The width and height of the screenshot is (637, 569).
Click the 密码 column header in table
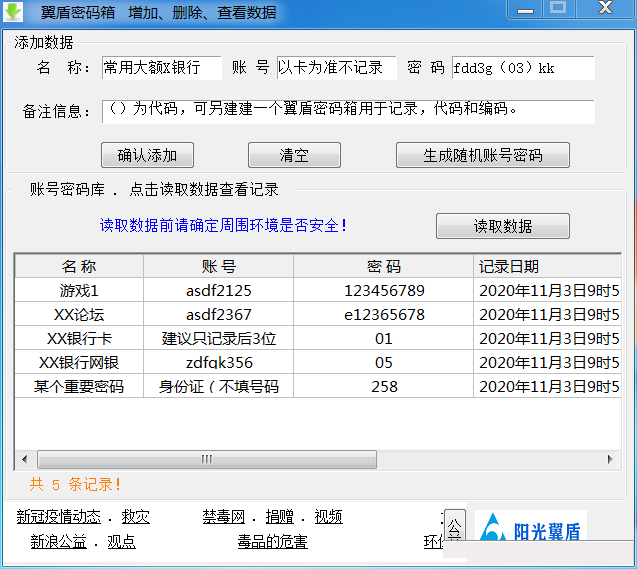383,266
